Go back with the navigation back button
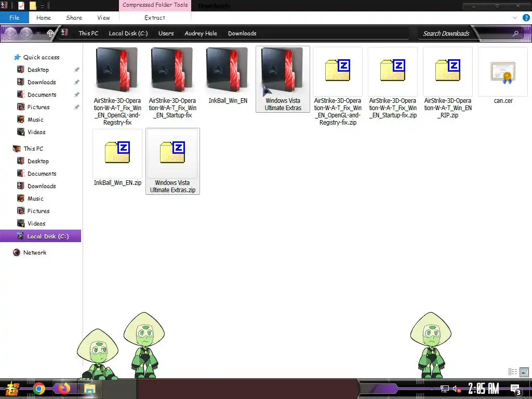The image size is (532, 399). [x=10, y=33]
